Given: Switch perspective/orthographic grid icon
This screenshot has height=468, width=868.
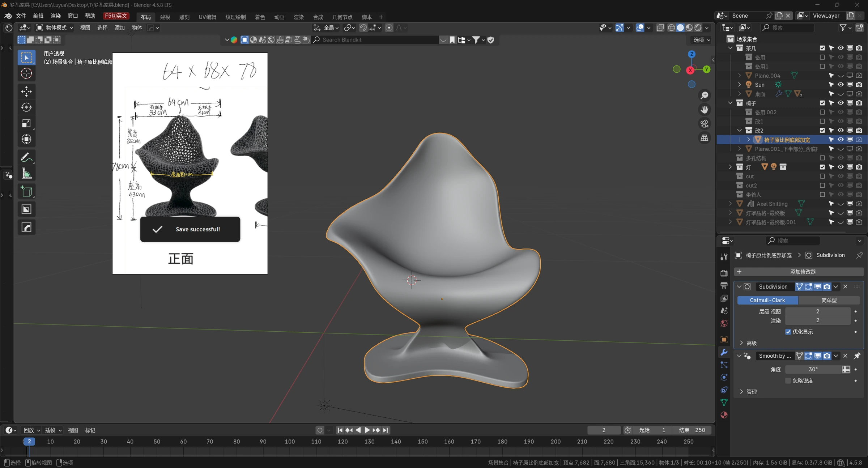Looking at the screenshot, I should 704,138.
